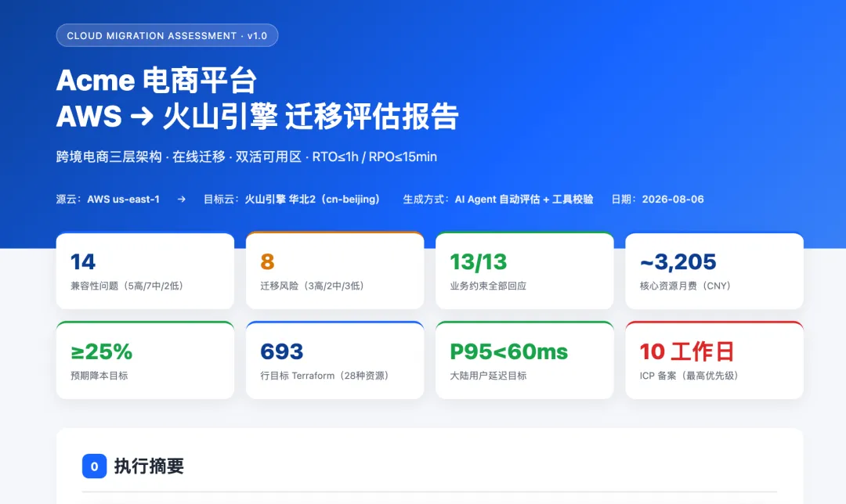Screen dimensions: 846x504
Task: Click the 执行摘要 section heading
Action: click(x=150, y=466)
